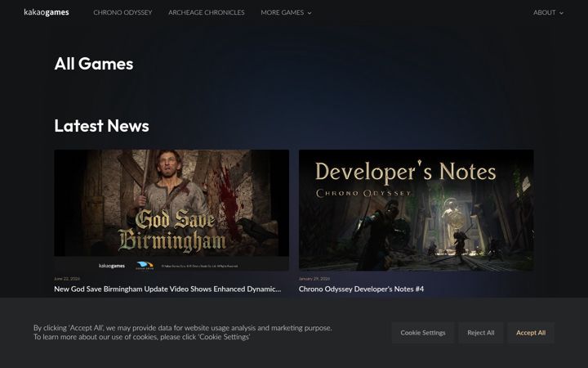Image resolution: width=588 pixels, height=368 pixels.
Task: Click the Ocean Drive studio logo
Action: (145, 266)
